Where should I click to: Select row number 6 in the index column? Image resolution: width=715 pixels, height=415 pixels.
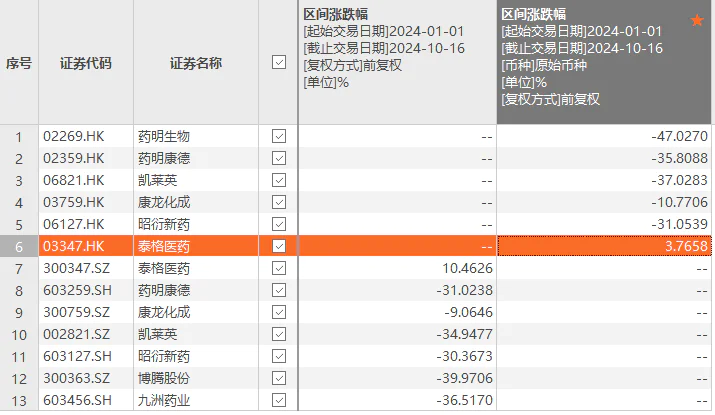pos(19,246)
